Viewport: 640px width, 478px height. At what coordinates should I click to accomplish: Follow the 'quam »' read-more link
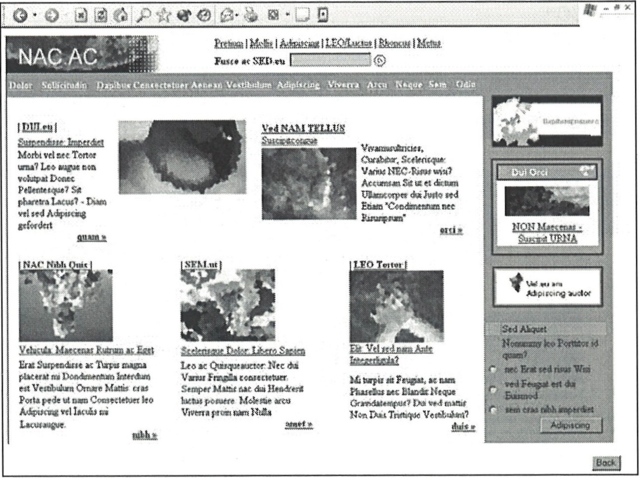point(92,237)
